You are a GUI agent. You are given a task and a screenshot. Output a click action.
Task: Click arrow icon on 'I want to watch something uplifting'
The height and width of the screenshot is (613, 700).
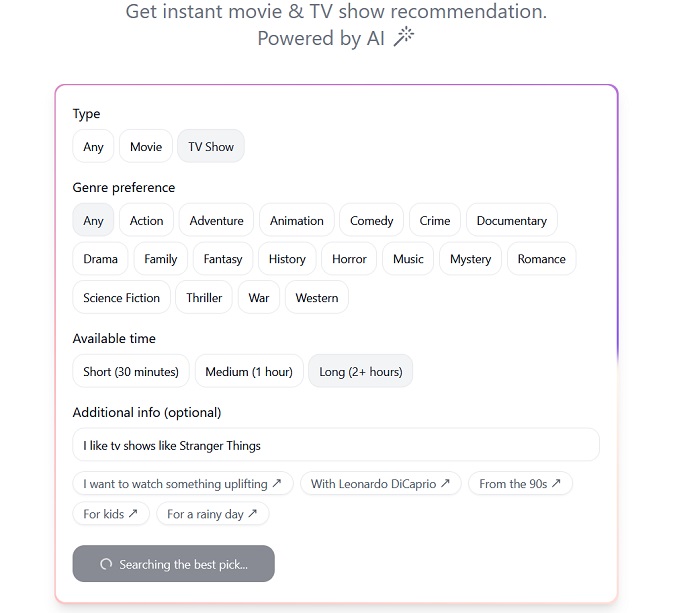click(x=277, y=483)
